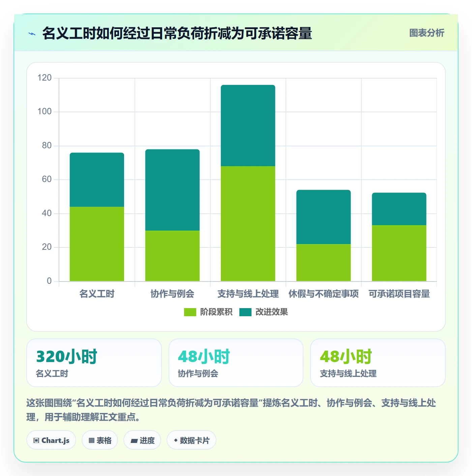This screenshot has width=472, height=476.
Task: Click the Chart.js tag icon
Action: (36, 440)
